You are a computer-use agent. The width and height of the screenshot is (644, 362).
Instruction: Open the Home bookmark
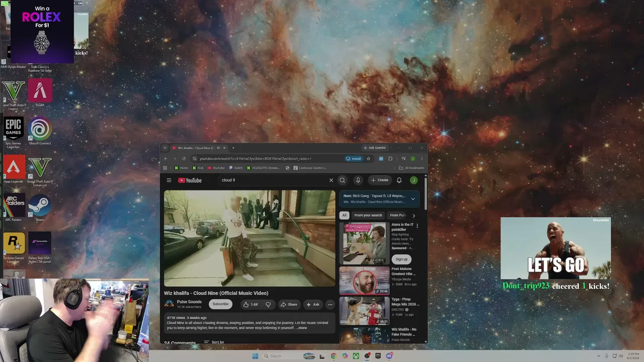pyautogui.click(x=181, y=168)
